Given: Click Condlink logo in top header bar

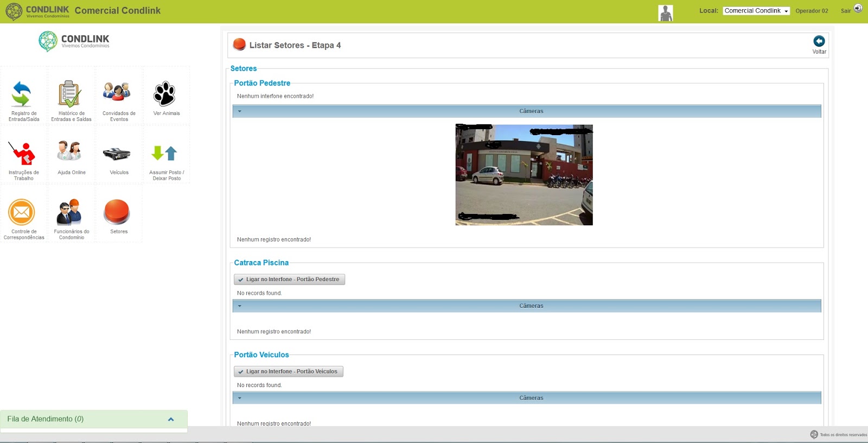Looking at the screenshot, I should click(x=37, y=11).
